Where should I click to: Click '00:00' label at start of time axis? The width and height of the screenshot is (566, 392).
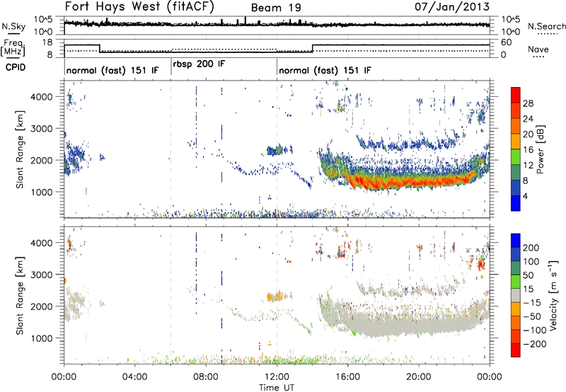coord(64,377)
